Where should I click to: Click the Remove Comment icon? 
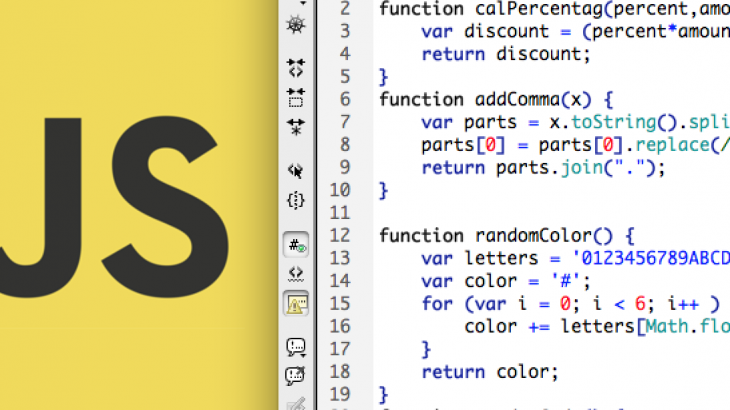(x=295, y=376)
